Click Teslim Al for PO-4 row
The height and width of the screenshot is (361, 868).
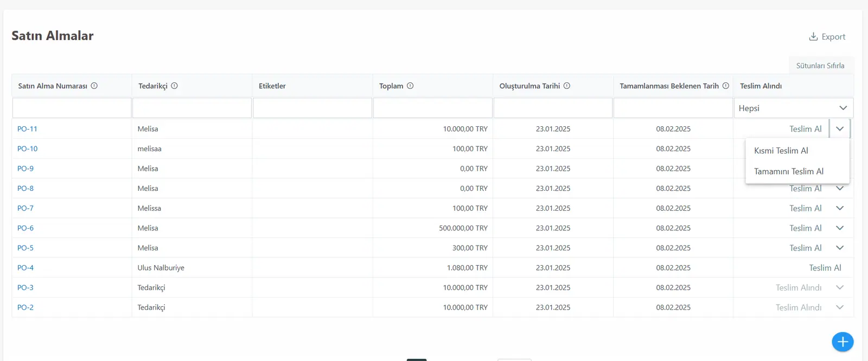825,268
